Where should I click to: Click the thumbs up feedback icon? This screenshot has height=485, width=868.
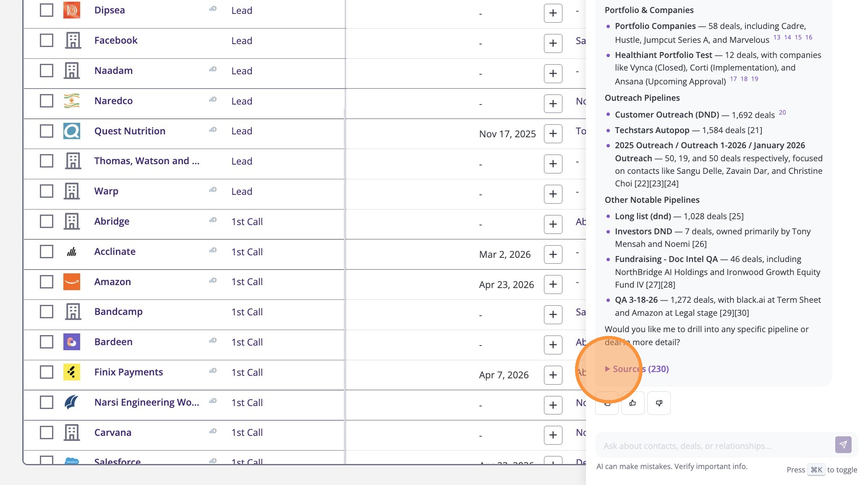pos(633,403)
